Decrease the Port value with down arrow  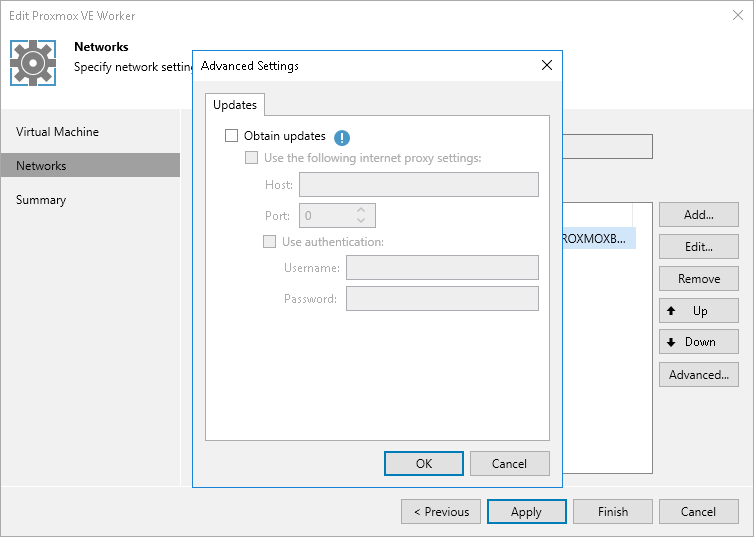tap(361, 220)
